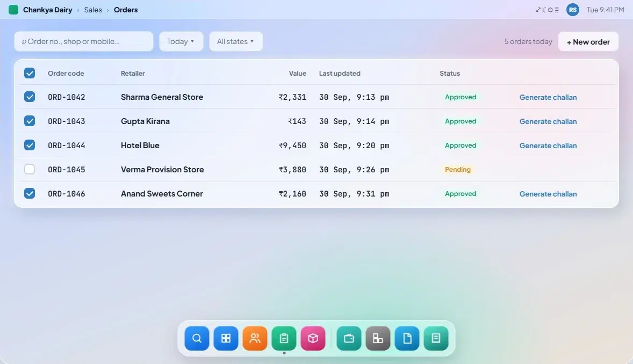Click the fullscreen expand arrows icon

click(x=538, y=10)
